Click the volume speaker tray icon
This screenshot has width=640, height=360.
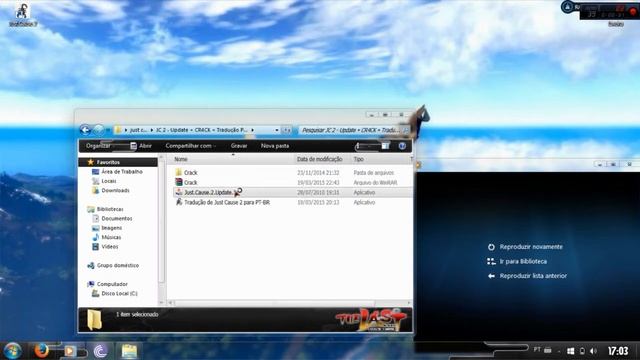(593, 351)
